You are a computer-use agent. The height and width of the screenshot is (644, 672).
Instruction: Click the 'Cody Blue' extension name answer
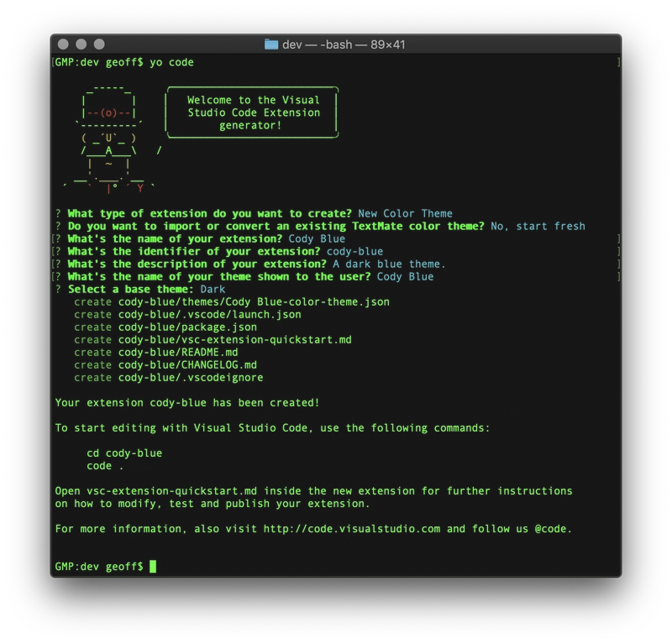click(317, 238)
